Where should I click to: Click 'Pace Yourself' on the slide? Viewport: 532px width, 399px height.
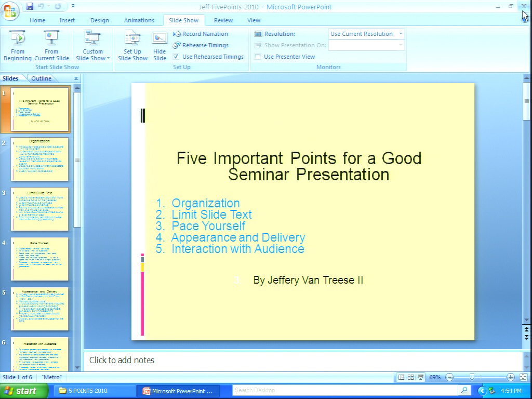pyautogui.click(x=208, y=226)
